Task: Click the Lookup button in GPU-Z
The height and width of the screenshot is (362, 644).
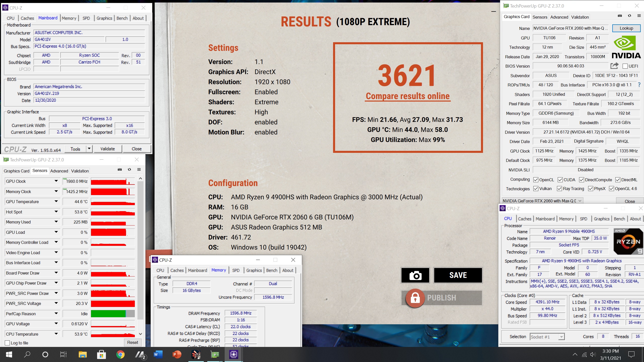Action: click(x=626, y=28)
